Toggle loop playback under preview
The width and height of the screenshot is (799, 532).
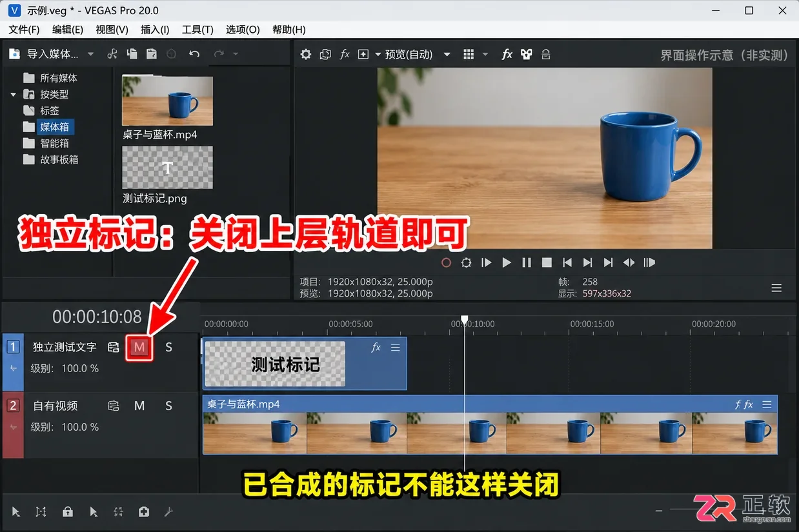tap(466, 262)
